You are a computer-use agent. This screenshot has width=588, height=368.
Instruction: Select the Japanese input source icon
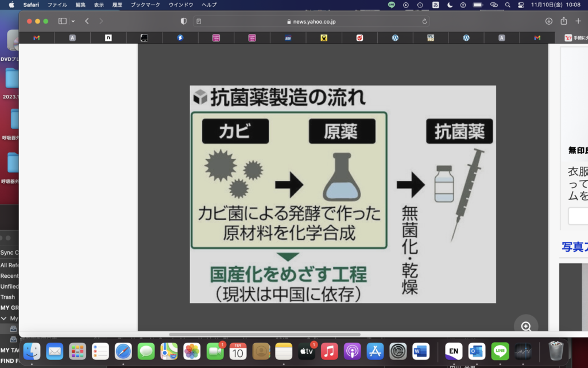(x=435, y=6)
